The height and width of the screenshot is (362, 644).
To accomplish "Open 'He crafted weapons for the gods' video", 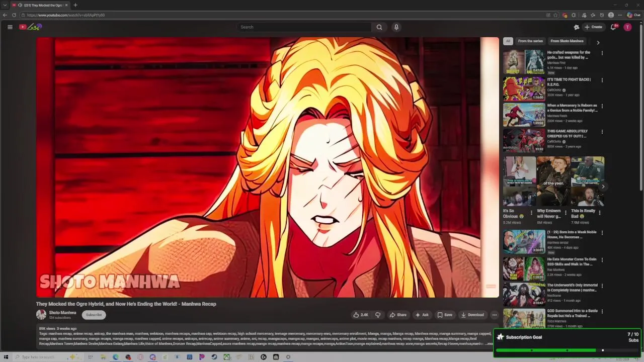I will point(569,55).
